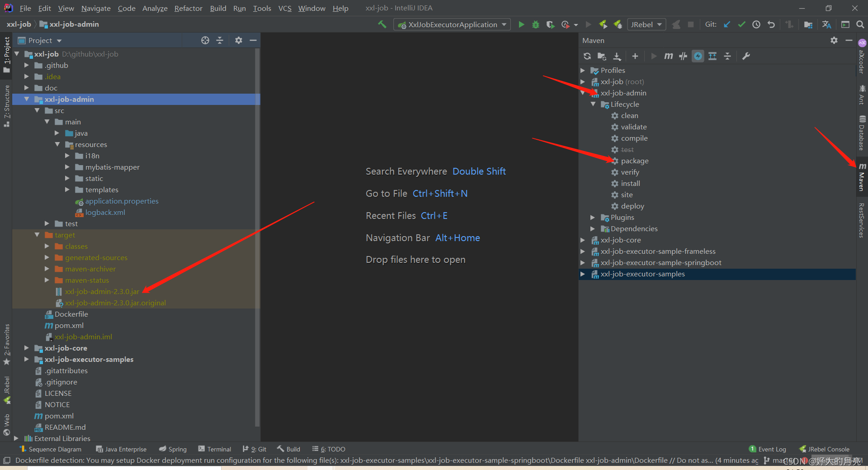Open the Project view selector dropdown
Viewport: 868px width, 470px height.
[x=40, y=40]
